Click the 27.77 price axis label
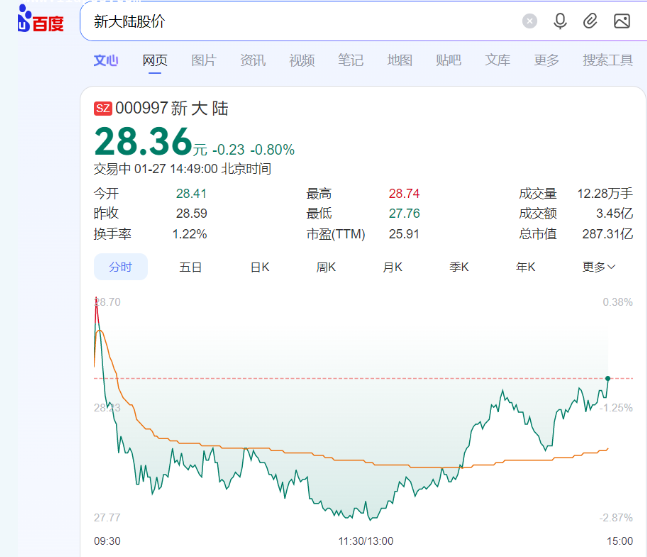 point(107,517)
